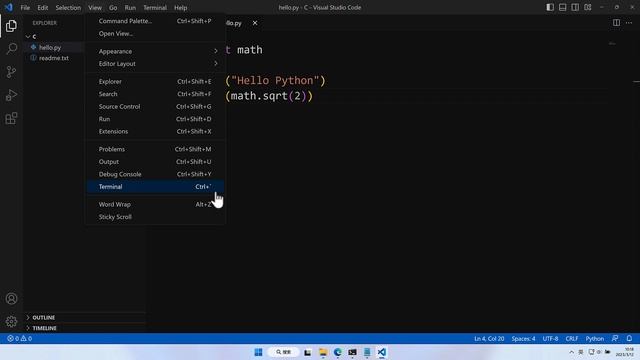Open the Terminal menu in the menu bar
The width and height of the screenshot is (640, 360).
155,7
